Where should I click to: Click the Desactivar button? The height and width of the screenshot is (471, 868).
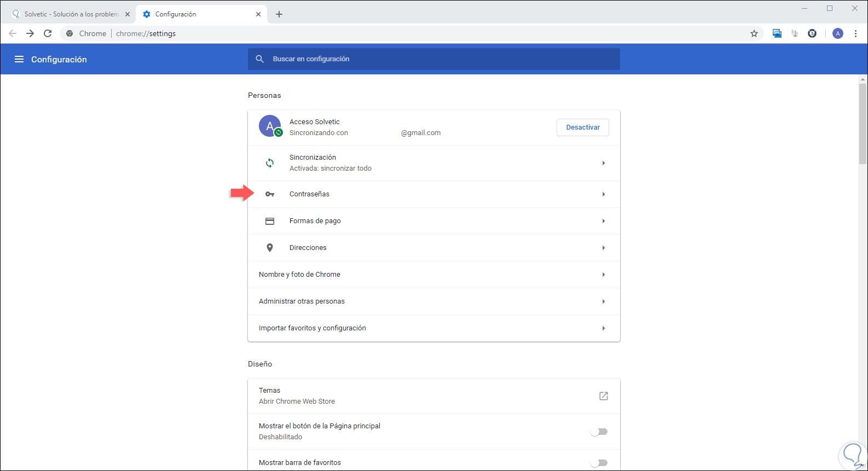[583, 127]
